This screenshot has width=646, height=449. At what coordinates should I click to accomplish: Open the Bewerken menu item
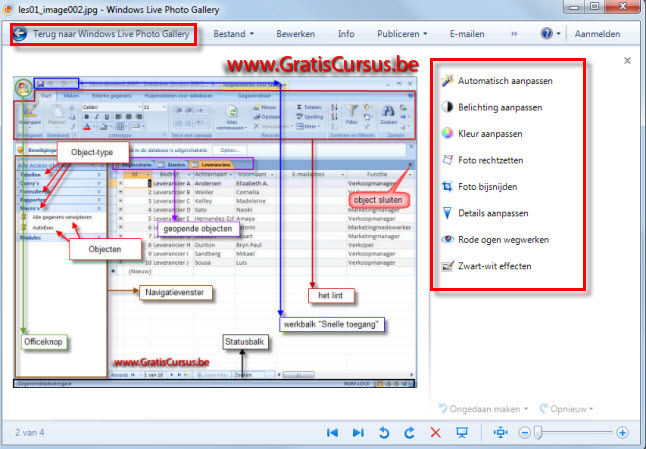[x=295, y=34]
